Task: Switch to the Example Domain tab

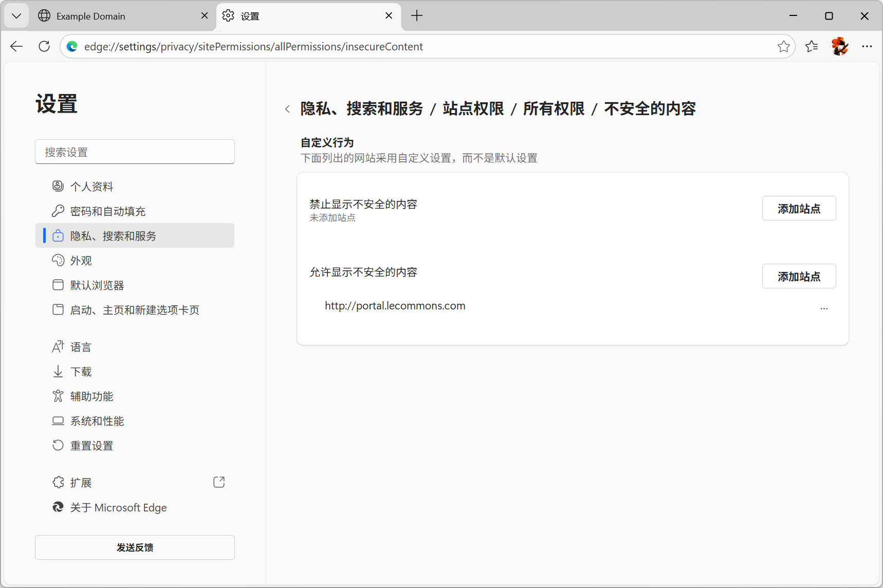Action: click(118, 16)
